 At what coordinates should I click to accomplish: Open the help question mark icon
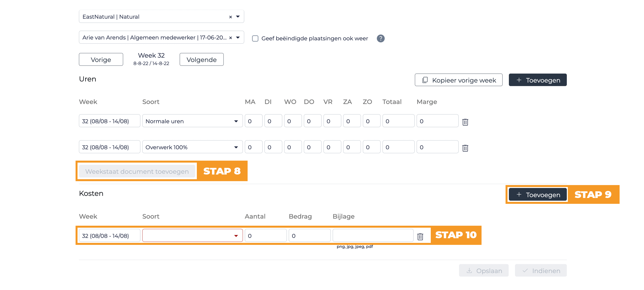pos(381,38)
